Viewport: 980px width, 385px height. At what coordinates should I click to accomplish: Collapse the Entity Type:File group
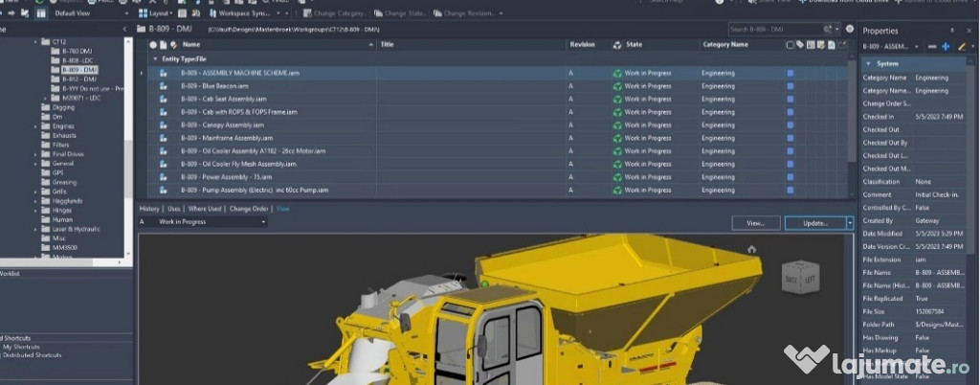click(x=155, y=58)
